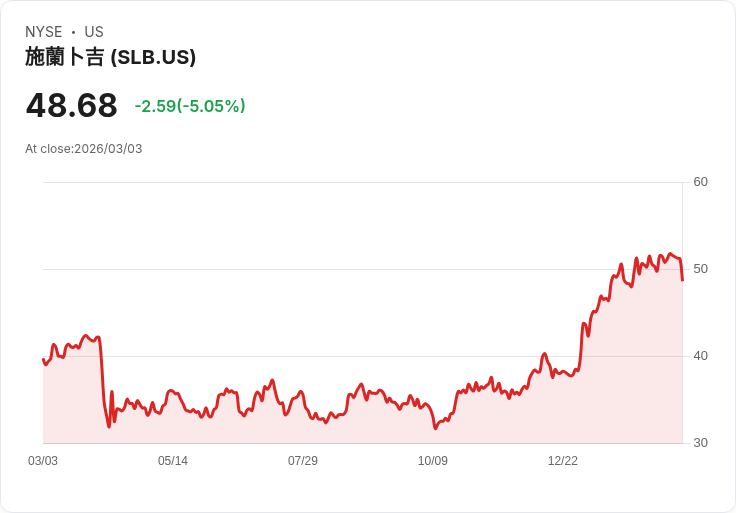Click the price change -2.59(-5.05%)
Screen dimensions: 736x513
(190, 106)
